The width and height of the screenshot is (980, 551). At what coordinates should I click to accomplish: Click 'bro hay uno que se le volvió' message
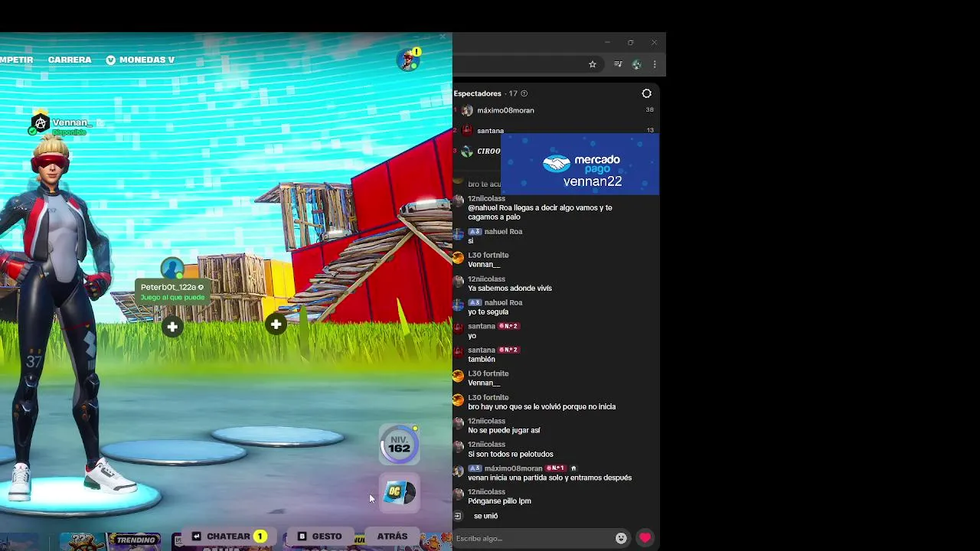(541, 406)
